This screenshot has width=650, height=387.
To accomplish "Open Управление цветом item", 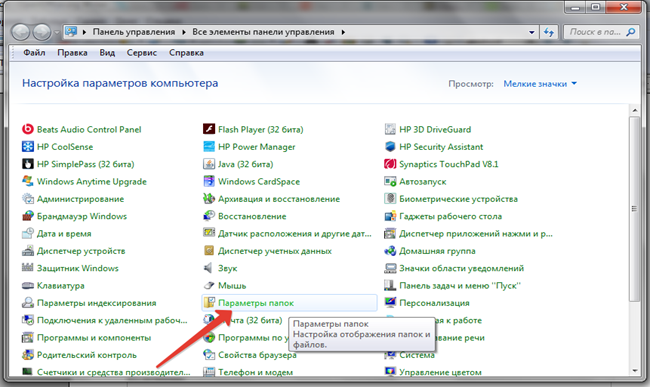I will point(440,372).
